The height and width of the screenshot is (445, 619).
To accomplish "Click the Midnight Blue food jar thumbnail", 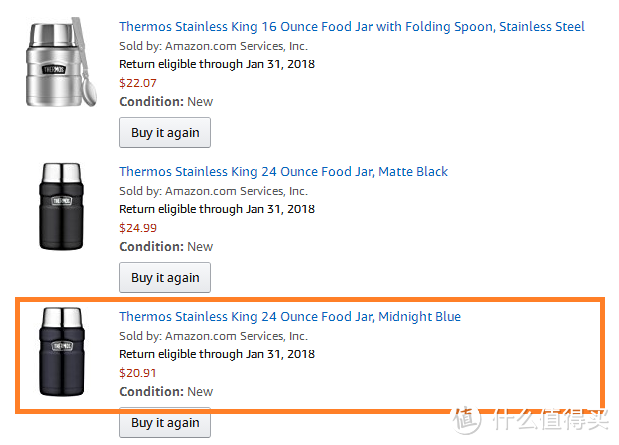I will click(x=62, y=351).
